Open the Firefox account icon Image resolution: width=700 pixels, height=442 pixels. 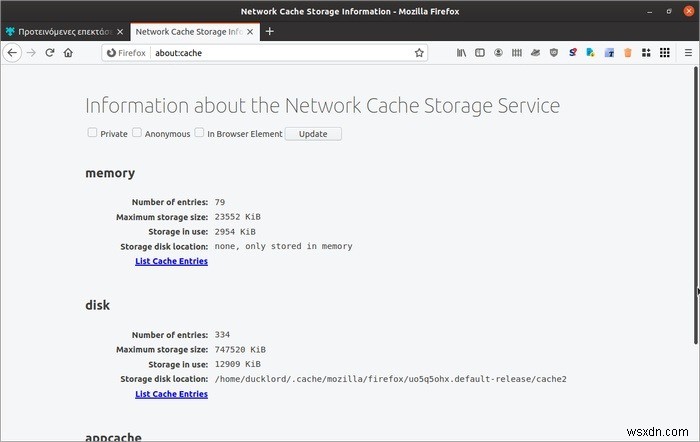coord(499,52)
